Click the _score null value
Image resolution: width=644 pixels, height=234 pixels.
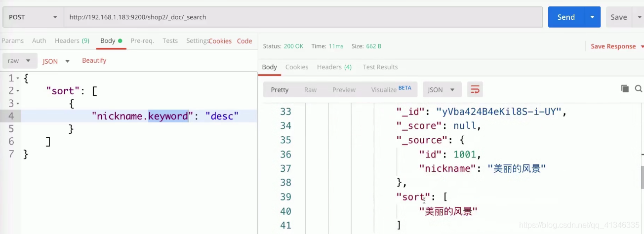464,126
